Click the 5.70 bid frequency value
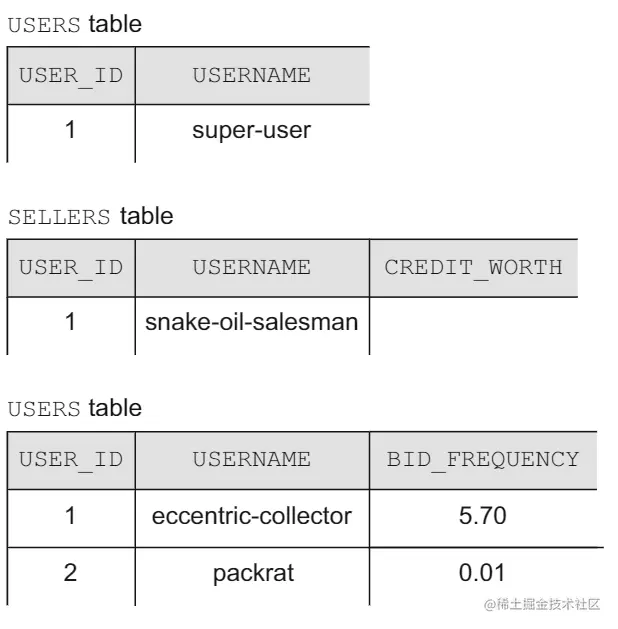Image resolution: width=618 pixels, height=629 pixels. (x=483, y=518)
